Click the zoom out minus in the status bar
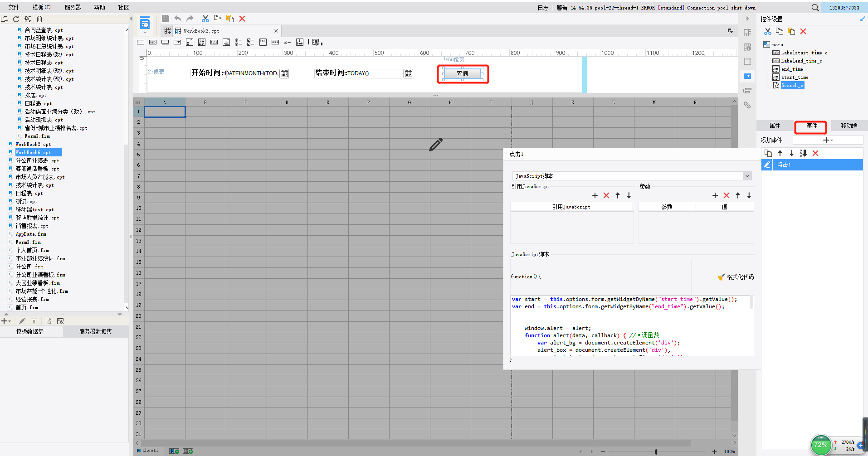This screenshot has width=868, height=456. tap(603, 451)
